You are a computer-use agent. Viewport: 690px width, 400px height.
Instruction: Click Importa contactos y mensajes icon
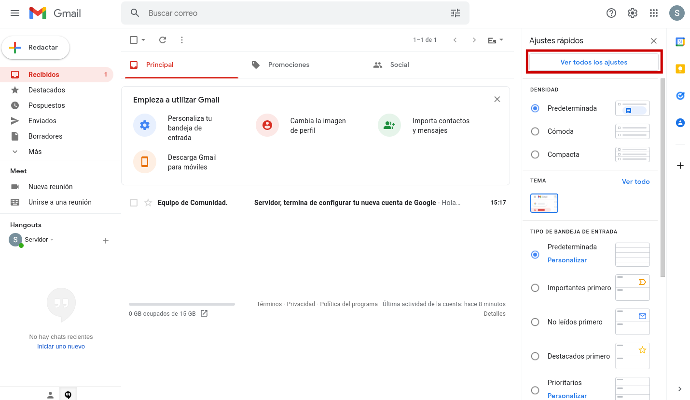point(389,125)
